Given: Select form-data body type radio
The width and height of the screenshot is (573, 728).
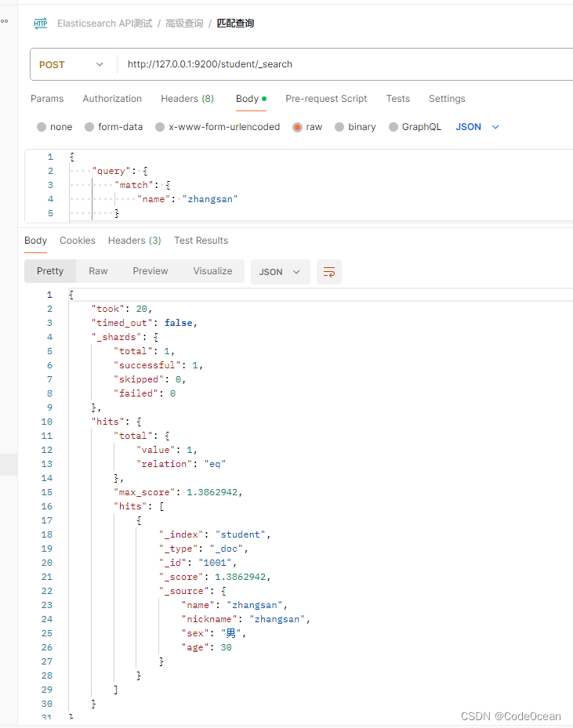Looking at the screenshot, I should 89,127.
